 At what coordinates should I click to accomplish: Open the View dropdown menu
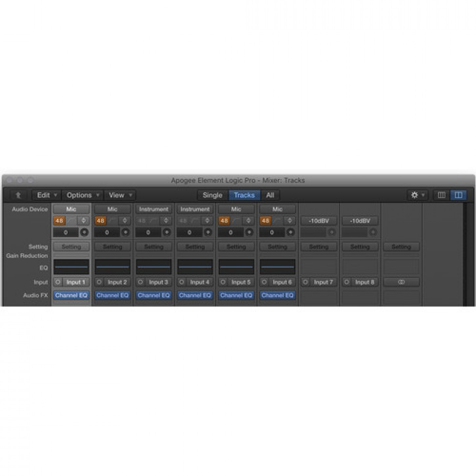(x=120, y=195)
